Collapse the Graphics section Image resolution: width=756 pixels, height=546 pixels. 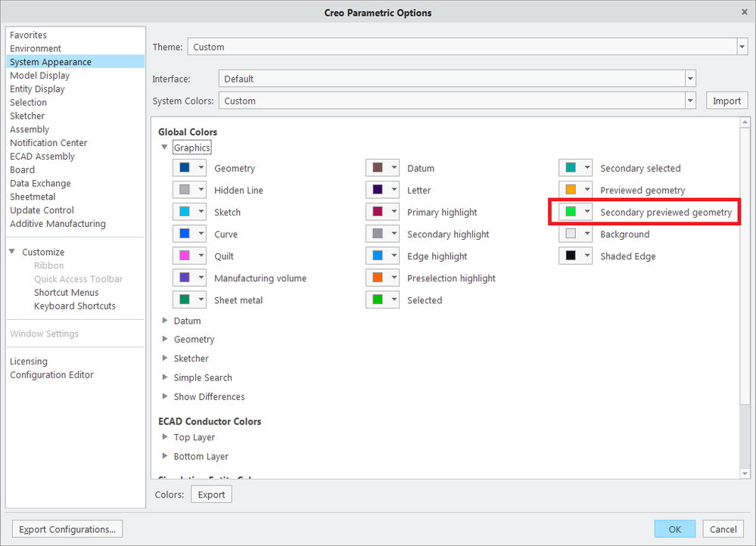click(164, 148)
